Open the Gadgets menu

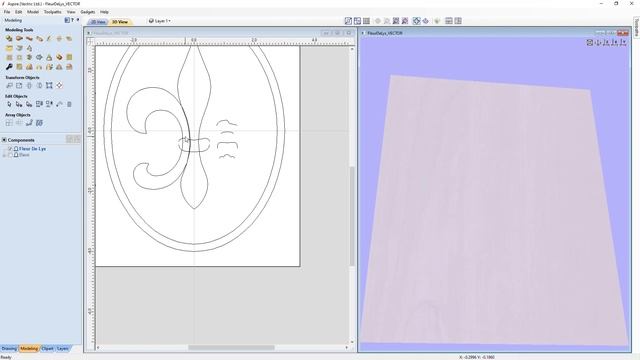point(88,12)
